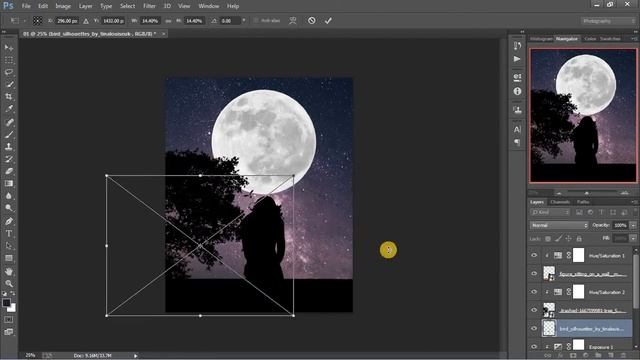Open the Character panel icon
Screen dimensions: 640x360
(517, 129)
